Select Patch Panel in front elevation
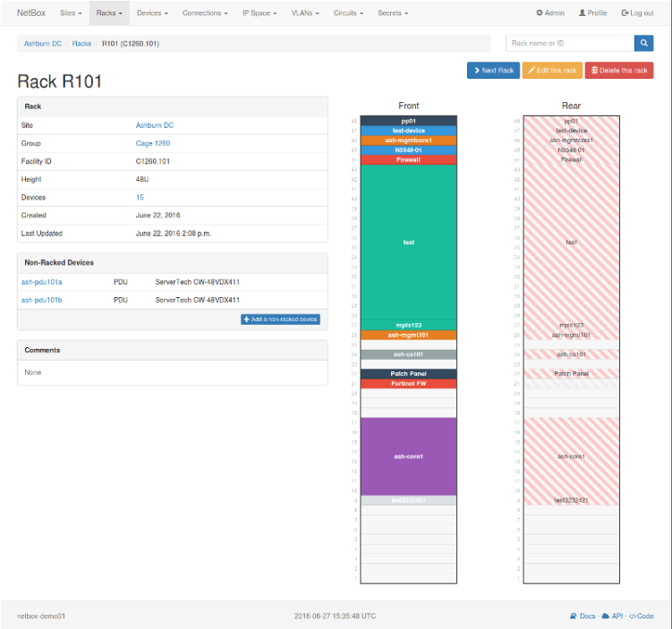Screen dimensions: 672x629 click(408, 374)
